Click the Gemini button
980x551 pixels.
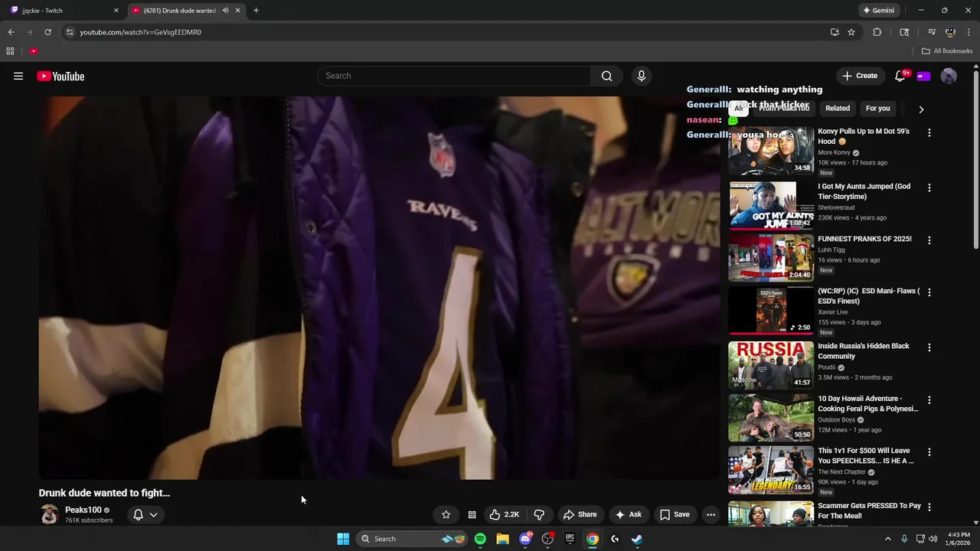[x=877, y=11]
